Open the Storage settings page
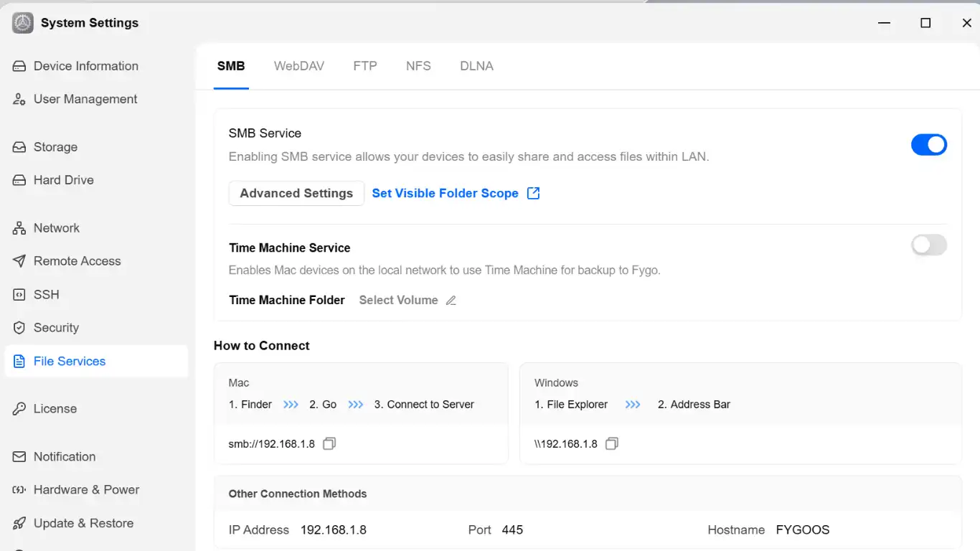Screen dimensions: 980x551 [x=96, y=147]
